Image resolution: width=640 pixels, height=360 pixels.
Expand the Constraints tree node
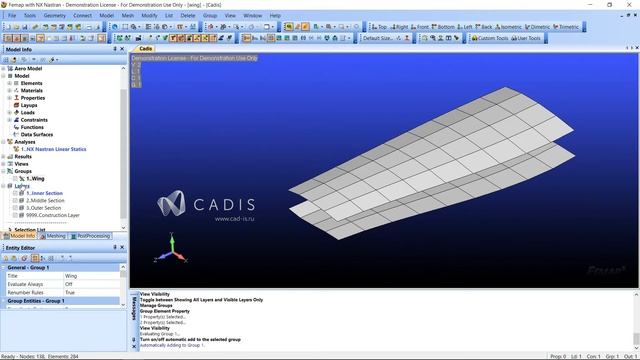point(9,120)
